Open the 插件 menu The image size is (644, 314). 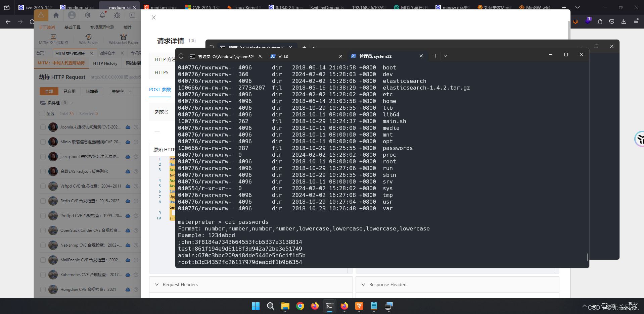128,28
